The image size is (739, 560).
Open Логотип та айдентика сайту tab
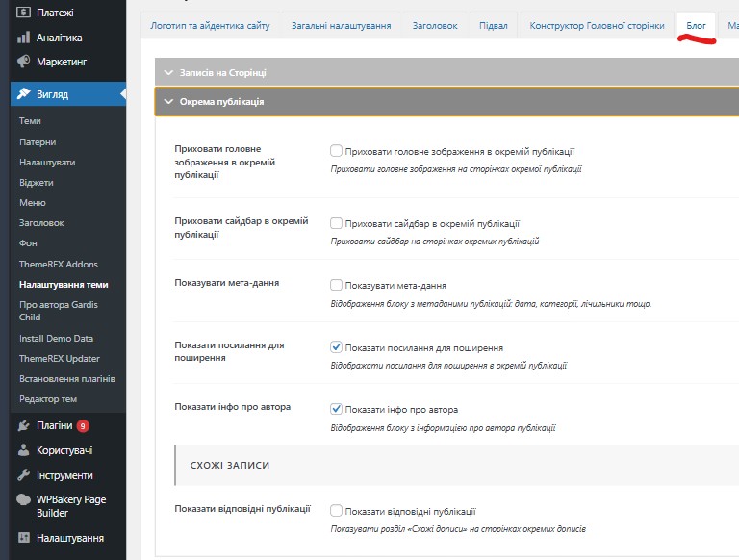pos(210,25)
